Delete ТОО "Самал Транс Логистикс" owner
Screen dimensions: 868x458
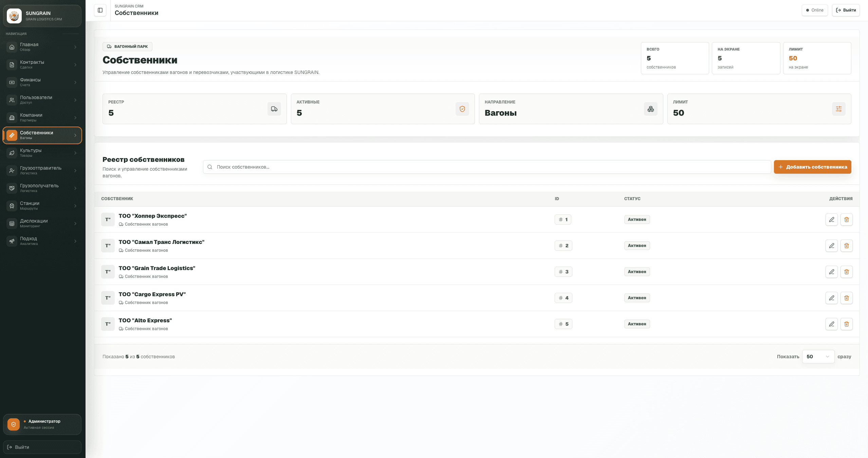[x=847, y=246]
